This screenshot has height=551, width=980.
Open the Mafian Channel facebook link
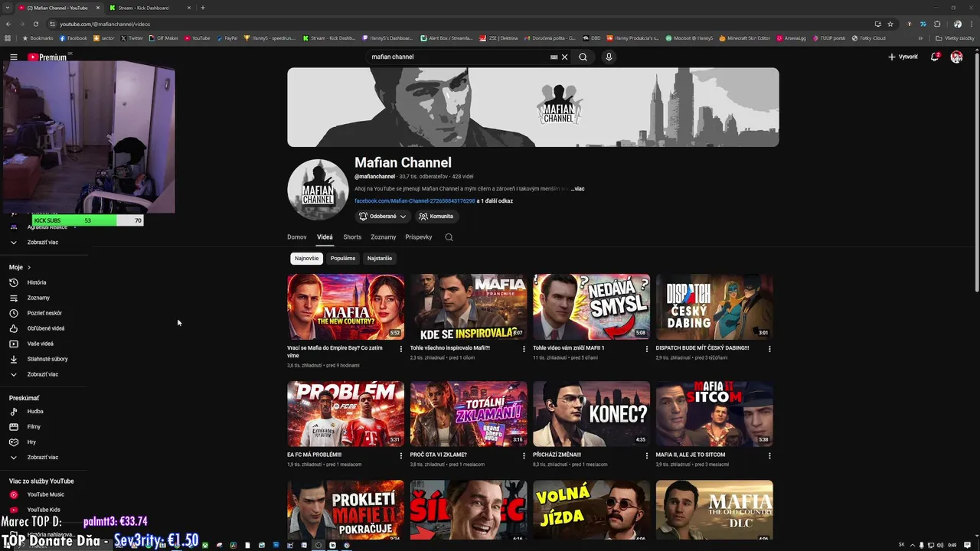tap(414, 201)
